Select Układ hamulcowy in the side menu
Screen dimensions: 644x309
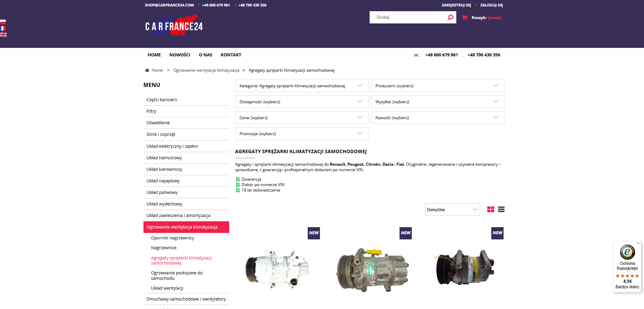(164, 158)
